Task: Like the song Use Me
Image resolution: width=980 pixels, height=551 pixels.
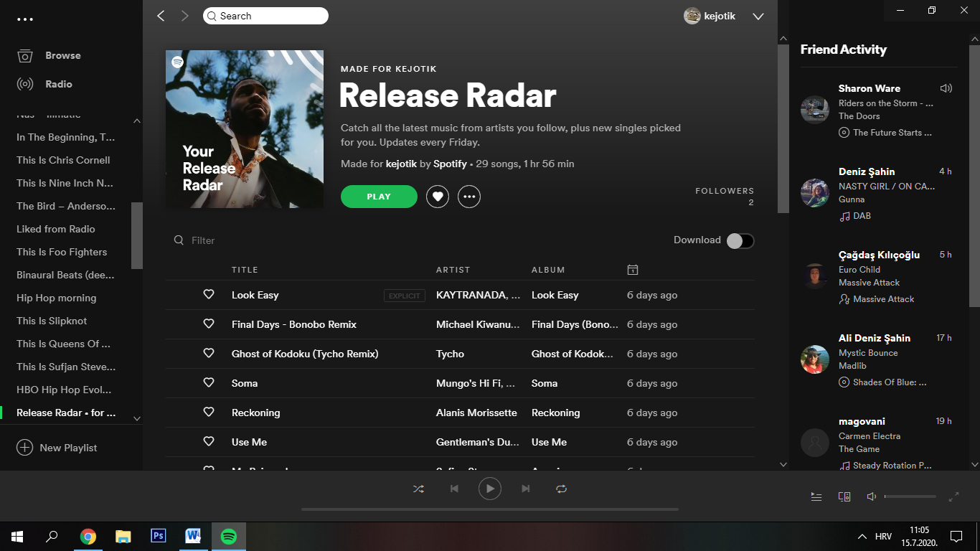Action: [209, 441]
